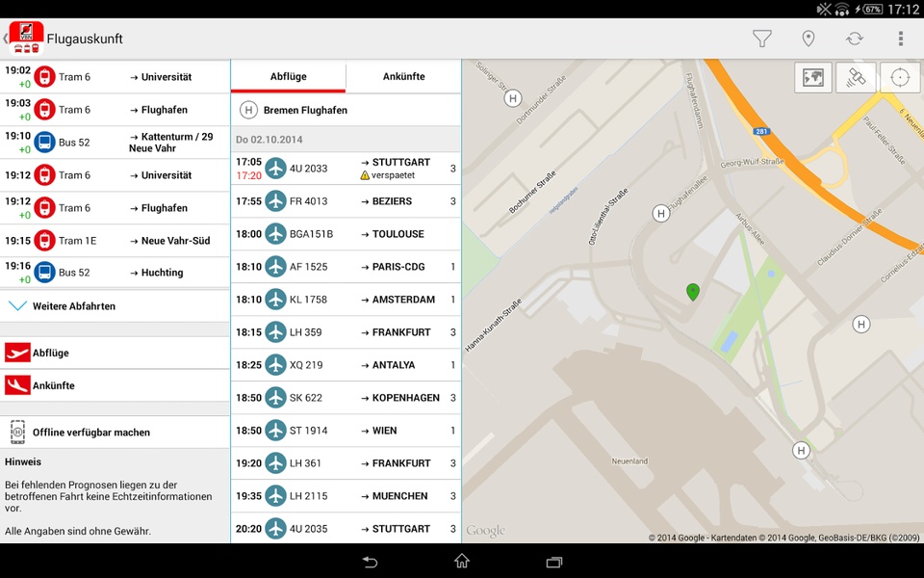Image resolution: width=924 pixels, height=578 pixels.
Task: Tap the stop marker near Dortmunder Straße
Action: [x=513, y=98]
